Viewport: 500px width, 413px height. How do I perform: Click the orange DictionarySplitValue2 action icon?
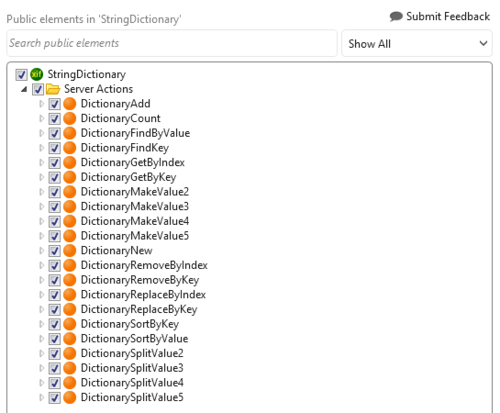[x=70, y=353]
